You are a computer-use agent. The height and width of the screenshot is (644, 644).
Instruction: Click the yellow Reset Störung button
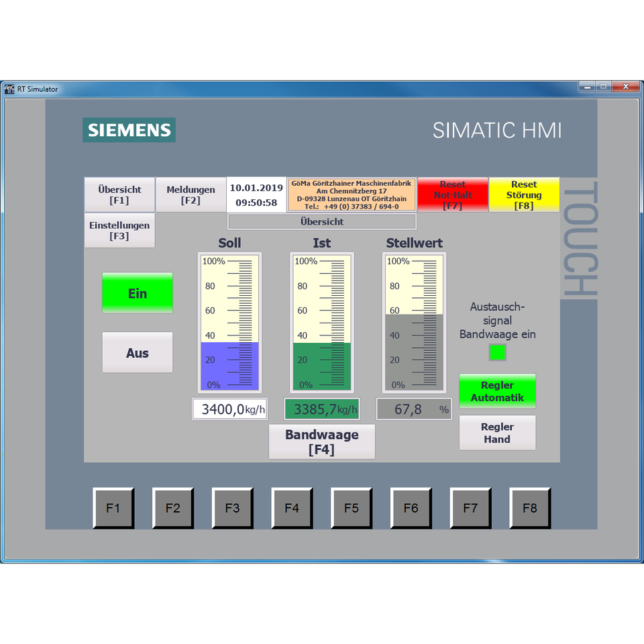tap(524, 195)
